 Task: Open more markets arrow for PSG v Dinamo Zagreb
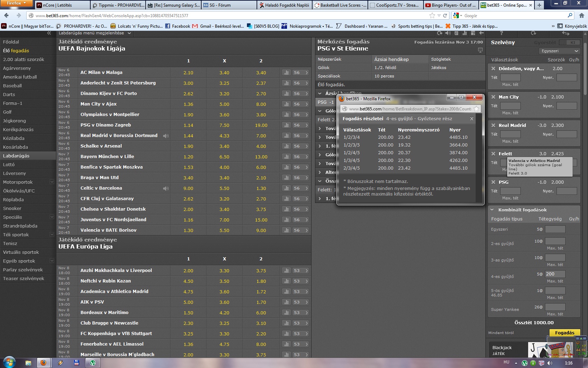307,125
